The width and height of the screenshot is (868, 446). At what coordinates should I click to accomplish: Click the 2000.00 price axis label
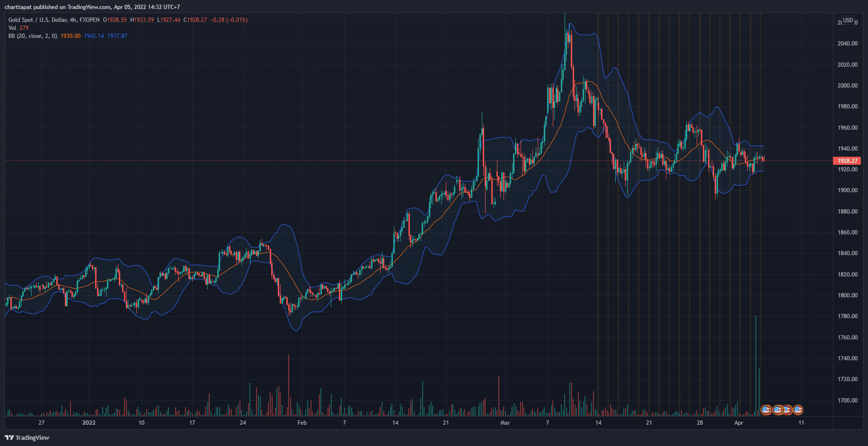(848, 86)
